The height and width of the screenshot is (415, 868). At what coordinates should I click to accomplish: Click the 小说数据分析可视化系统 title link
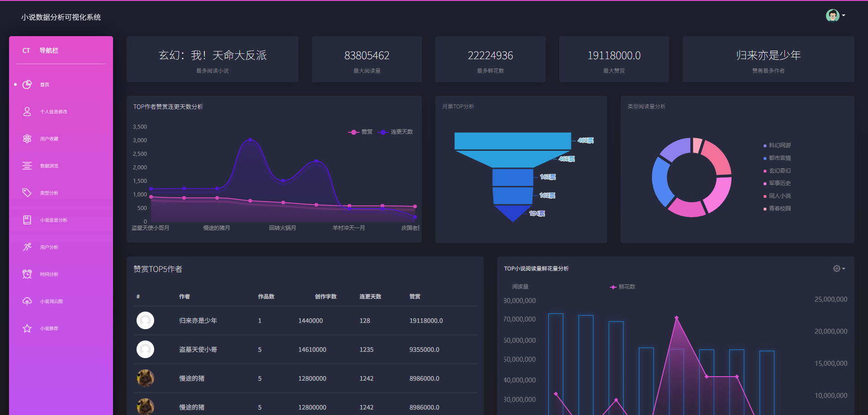click(61, 17)
